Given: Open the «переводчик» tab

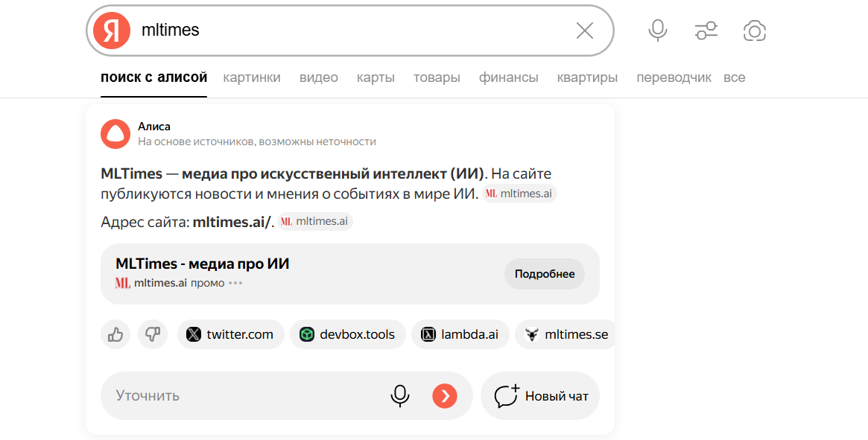Looking at the screenshot, I should coord(674,77).
